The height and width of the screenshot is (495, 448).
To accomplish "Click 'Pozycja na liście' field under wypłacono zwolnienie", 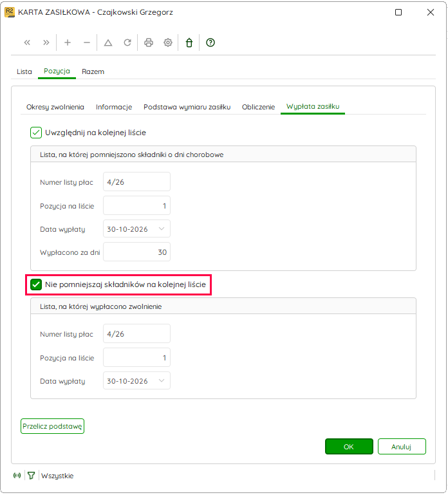I will [136, 357].
